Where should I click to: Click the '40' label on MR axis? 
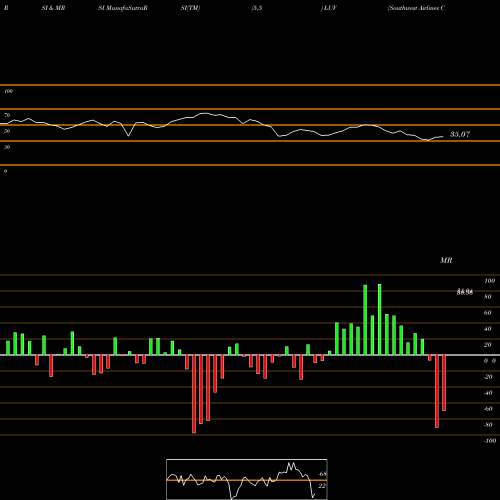488,329
